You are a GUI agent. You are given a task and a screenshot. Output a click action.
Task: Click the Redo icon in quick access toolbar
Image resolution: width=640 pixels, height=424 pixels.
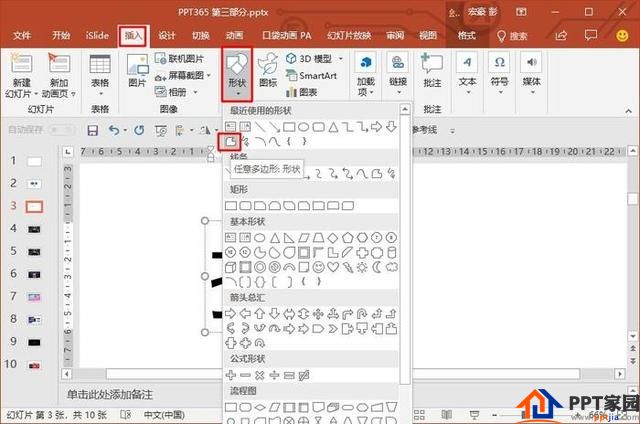[x=139, y=130]
